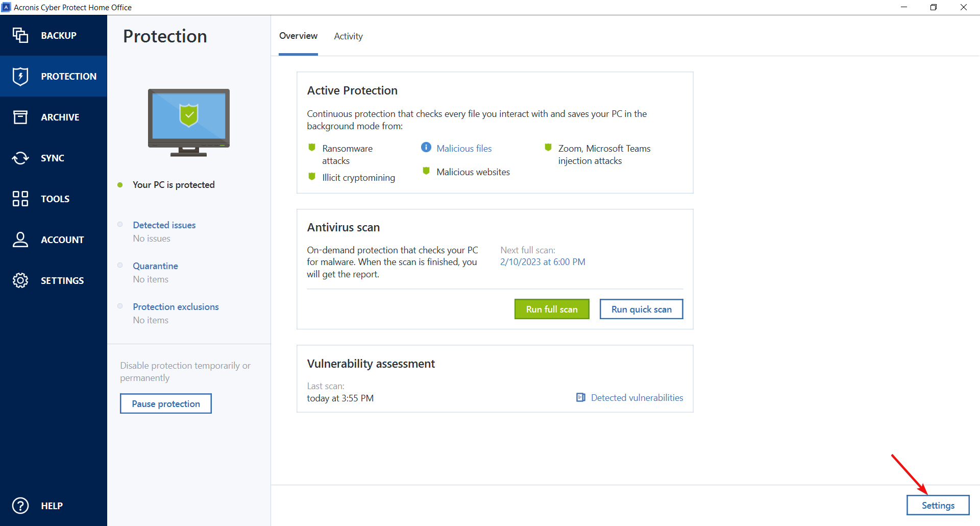Click the Acronis app icon in title bar
The width and height of the screenshot is (980, 526).
[x=6, y=7]
